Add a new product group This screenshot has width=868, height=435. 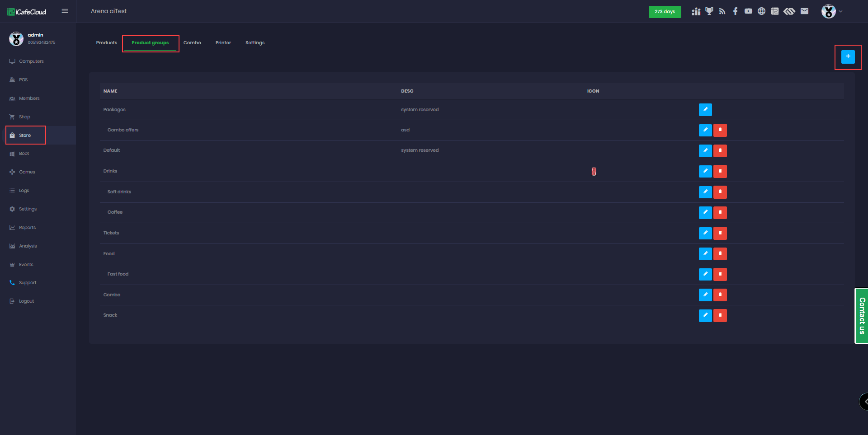(848, 57)
